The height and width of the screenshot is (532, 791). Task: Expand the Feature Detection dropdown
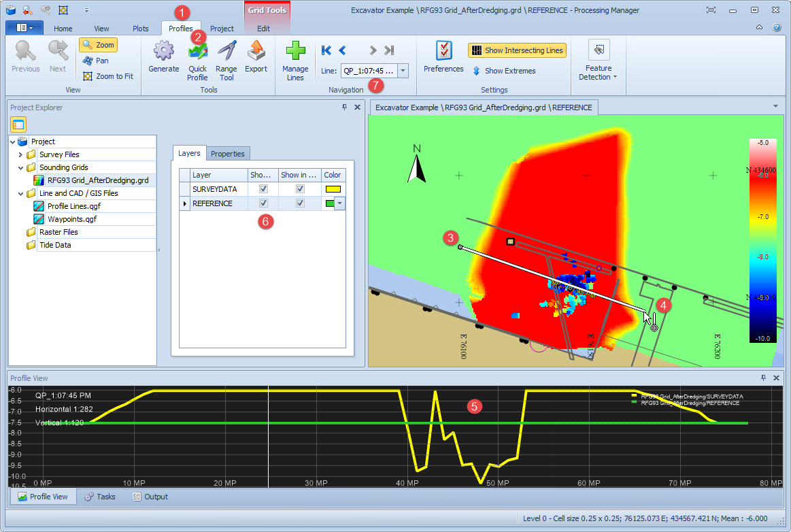[599, 72]
